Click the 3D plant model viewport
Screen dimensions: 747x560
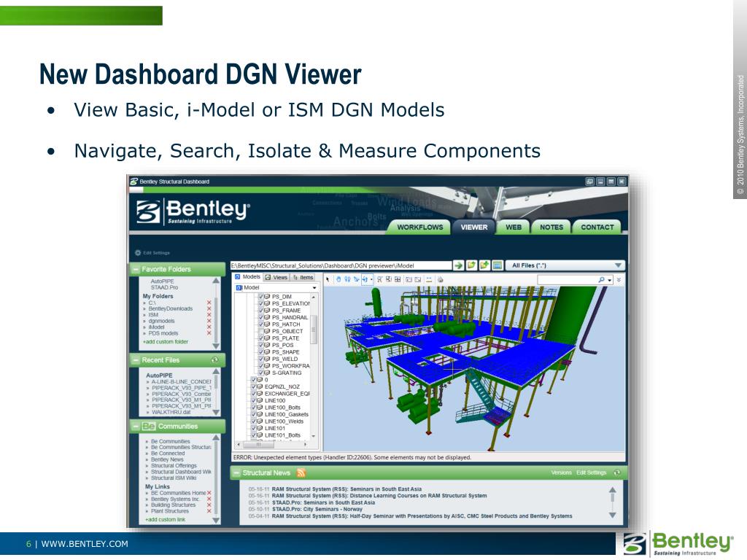tap(474, 367)
